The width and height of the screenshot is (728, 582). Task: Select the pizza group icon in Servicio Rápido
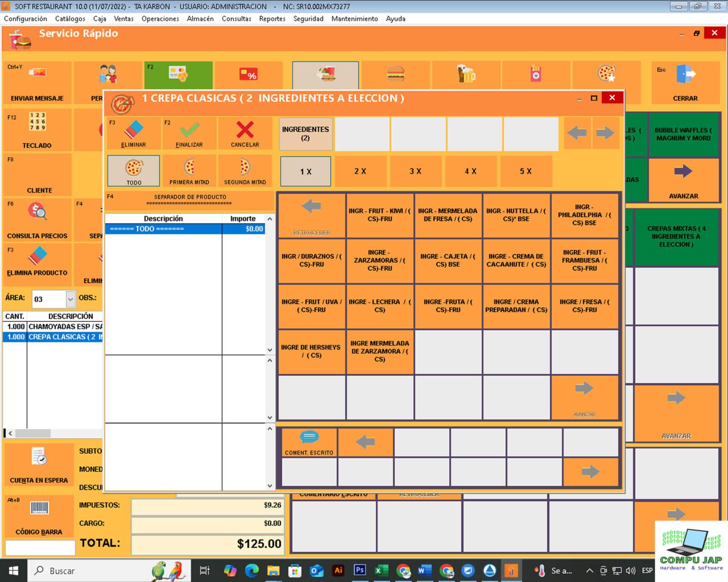(607, 73)
